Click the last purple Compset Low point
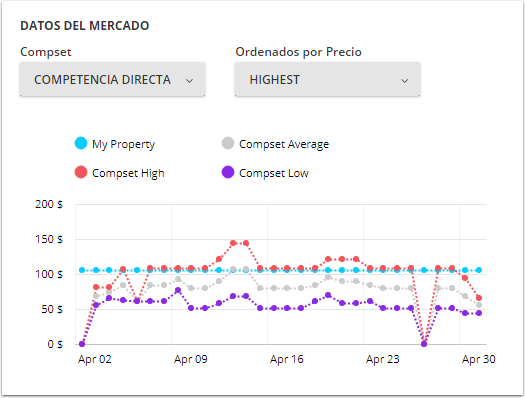 (x=479, y=313)
